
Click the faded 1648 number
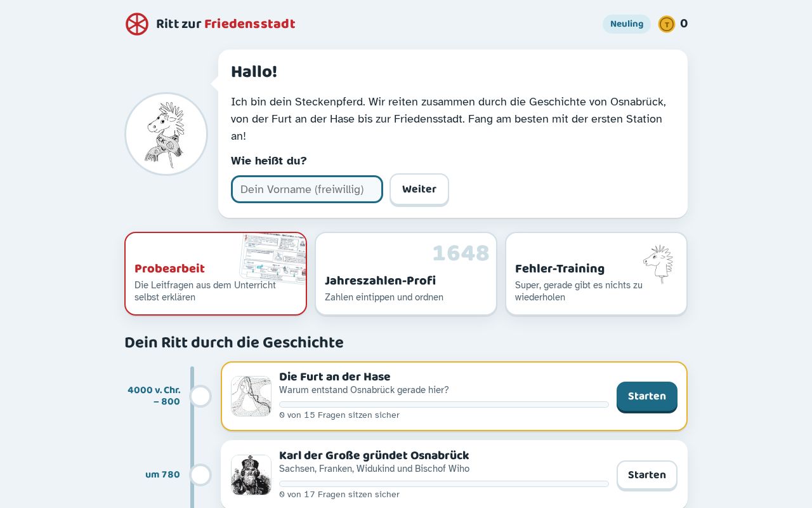461,253
